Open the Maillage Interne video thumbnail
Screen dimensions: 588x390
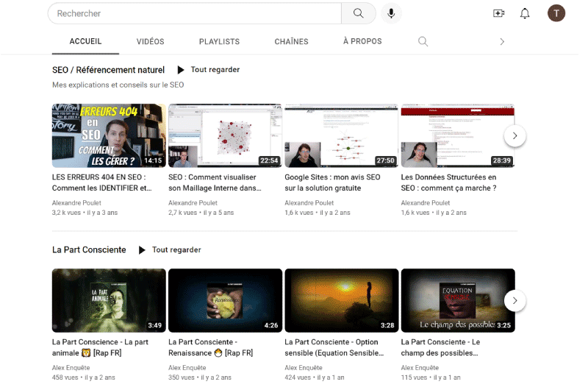coord(225,135)
